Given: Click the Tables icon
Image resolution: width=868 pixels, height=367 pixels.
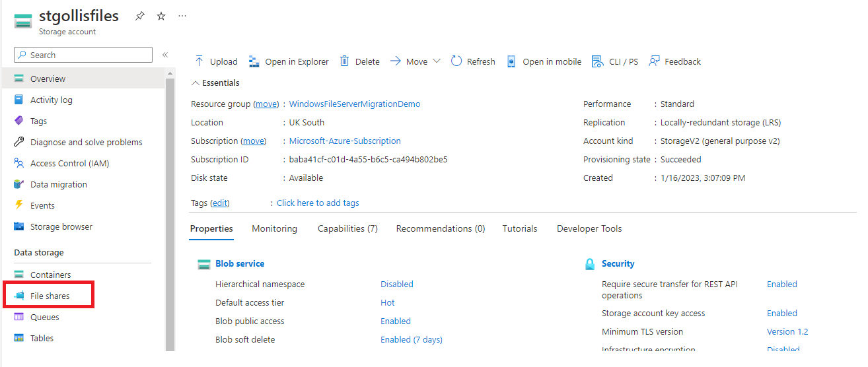Looking at the screenshot, I should (x=19, y=338).
